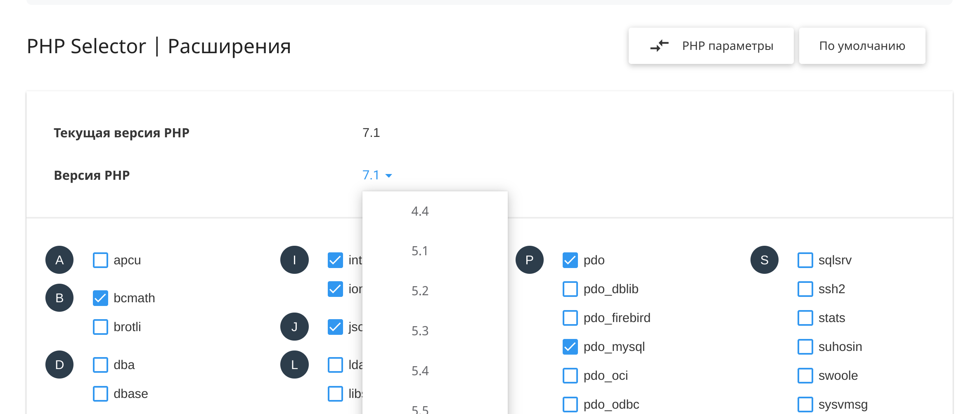Choose PHP version 4.4 in dropdown

[420, 211]
